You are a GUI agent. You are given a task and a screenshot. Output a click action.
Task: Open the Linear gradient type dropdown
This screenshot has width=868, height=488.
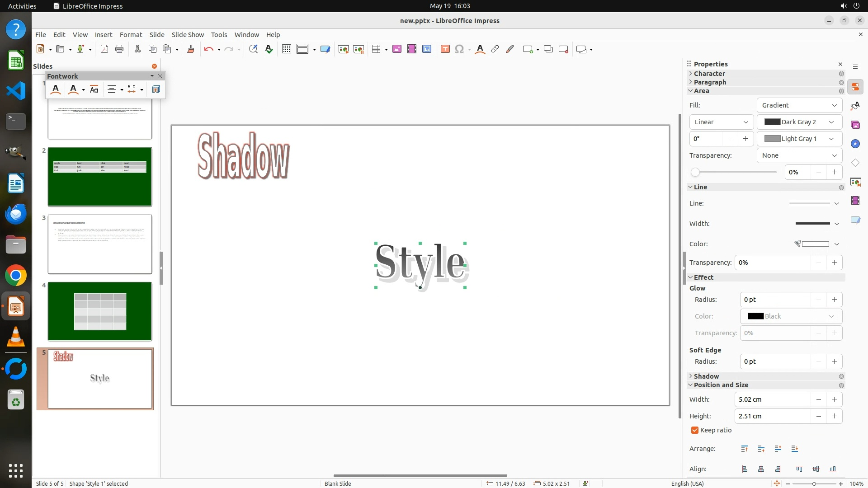[721, 122]
